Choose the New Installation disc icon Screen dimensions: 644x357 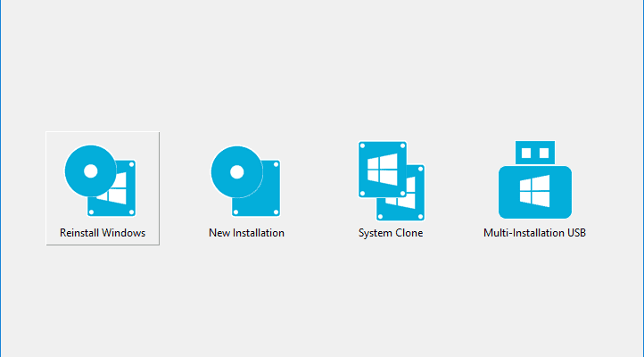pyautogui.click(x=245, y=181)
